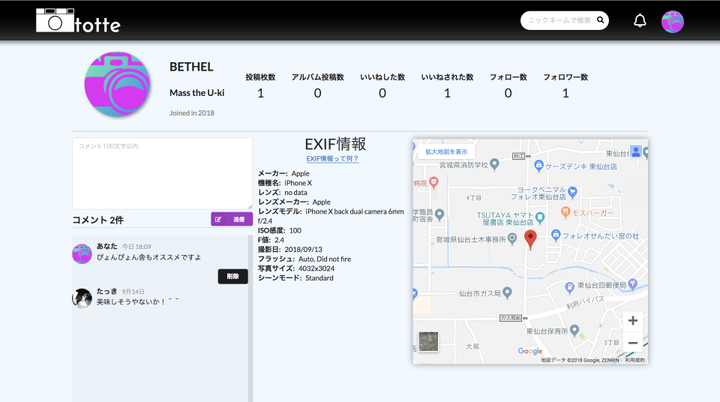
Task: Zoom out on the map
Action: point(632,343)
